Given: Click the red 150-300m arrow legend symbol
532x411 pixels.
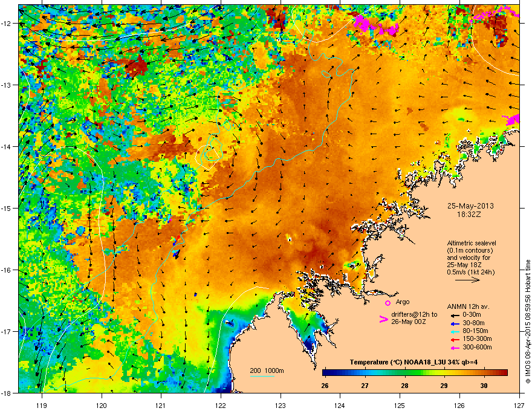Looking at the screenshot, I should pos(454,339).
